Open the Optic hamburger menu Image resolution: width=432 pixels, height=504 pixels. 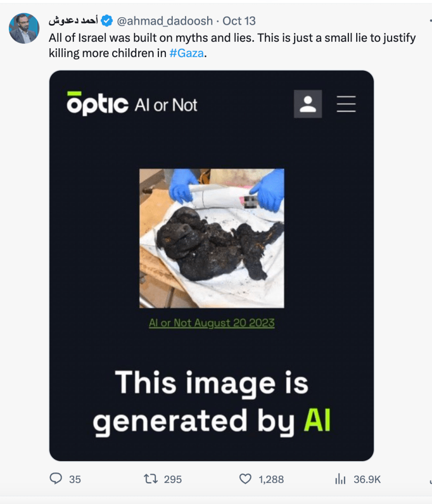pyautogui.click(x=346, y=104)
